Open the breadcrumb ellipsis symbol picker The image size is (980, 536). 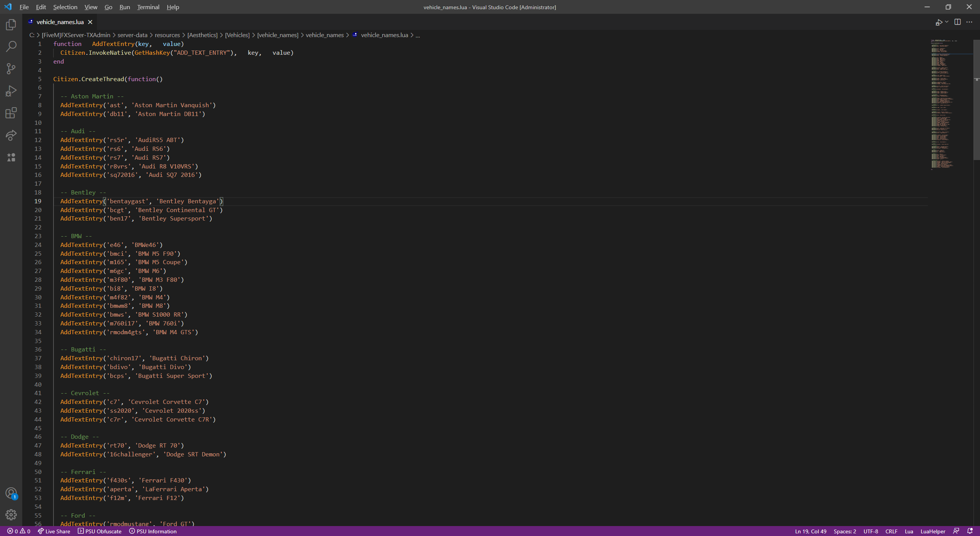pyautogui.click(x=418, y=35)
